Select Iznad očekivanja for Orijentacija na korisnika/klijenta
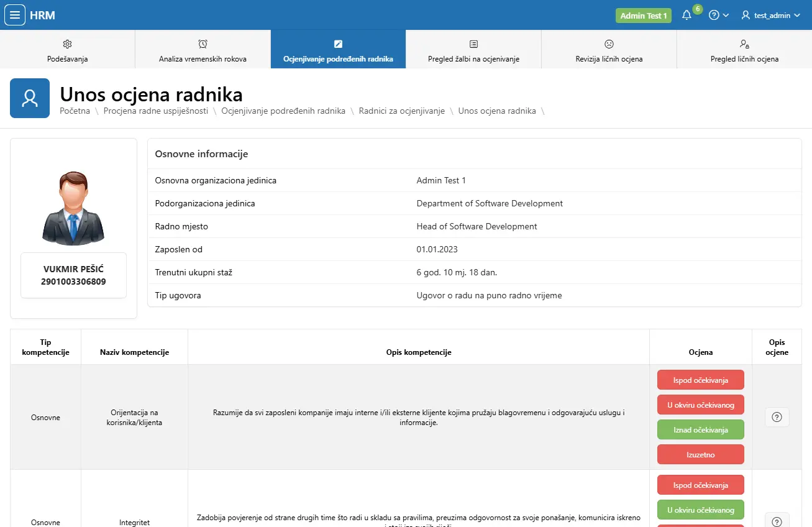This screenshot has width=812, height=527. (701, 429)
